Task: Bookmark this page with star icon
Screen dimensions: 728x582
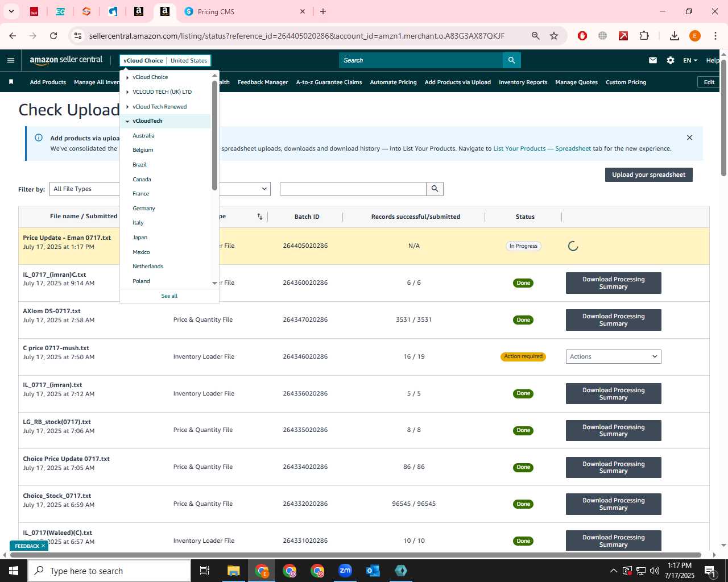Action: pos(554,36)
